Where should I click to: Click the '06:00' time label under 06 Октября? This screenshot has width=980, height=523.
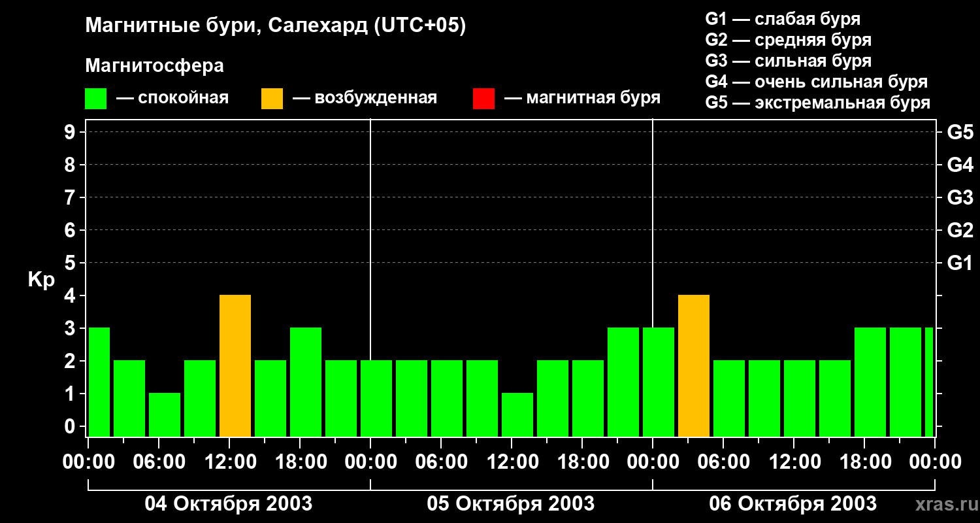723,462
